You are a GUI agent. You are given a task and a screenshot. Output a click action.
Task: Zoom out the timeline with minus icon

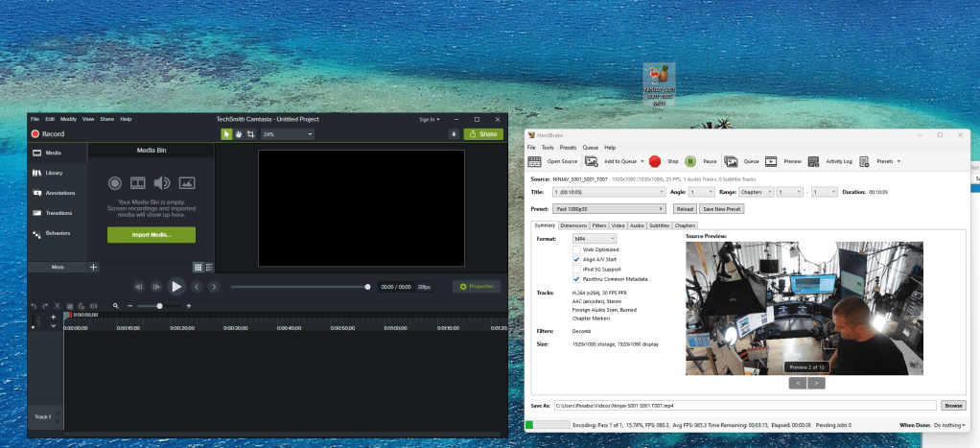[130, 306]
